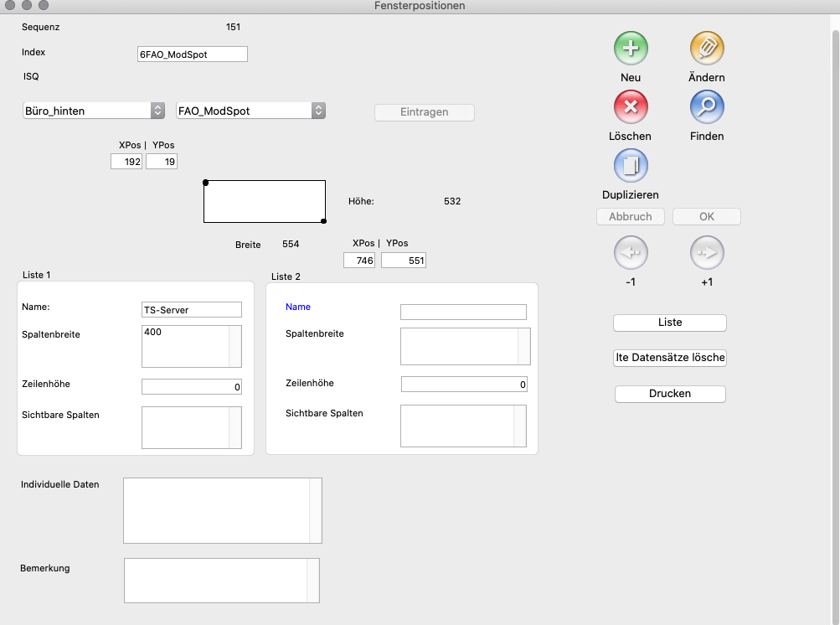This screenshot has height=625, width=840.
Task: Click the Datensätze löschen button
Action: [670, 358]
